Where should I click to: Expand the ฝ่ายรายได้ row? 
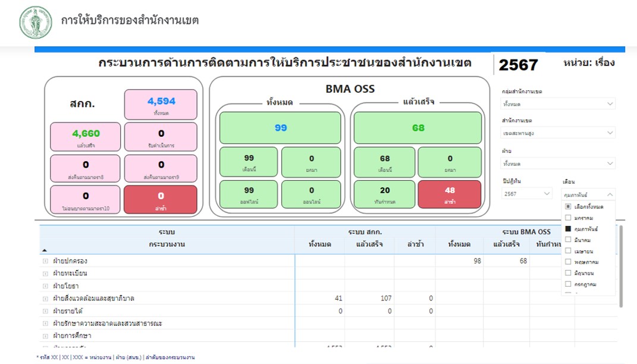point(45,311)
